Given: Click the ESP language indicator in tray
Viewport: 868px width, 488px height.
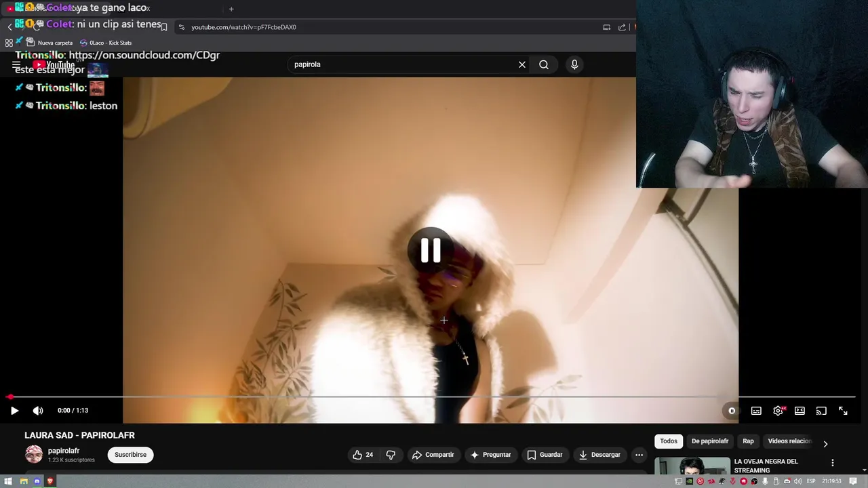Looking at the screenshot, I should tap(812, 481).
